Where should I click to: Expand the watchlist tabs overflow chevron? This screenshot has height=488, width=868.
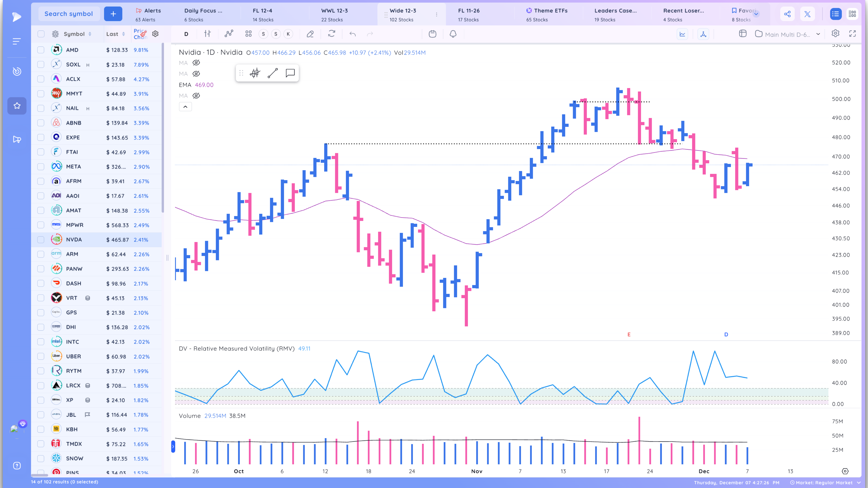pos(756,14)
